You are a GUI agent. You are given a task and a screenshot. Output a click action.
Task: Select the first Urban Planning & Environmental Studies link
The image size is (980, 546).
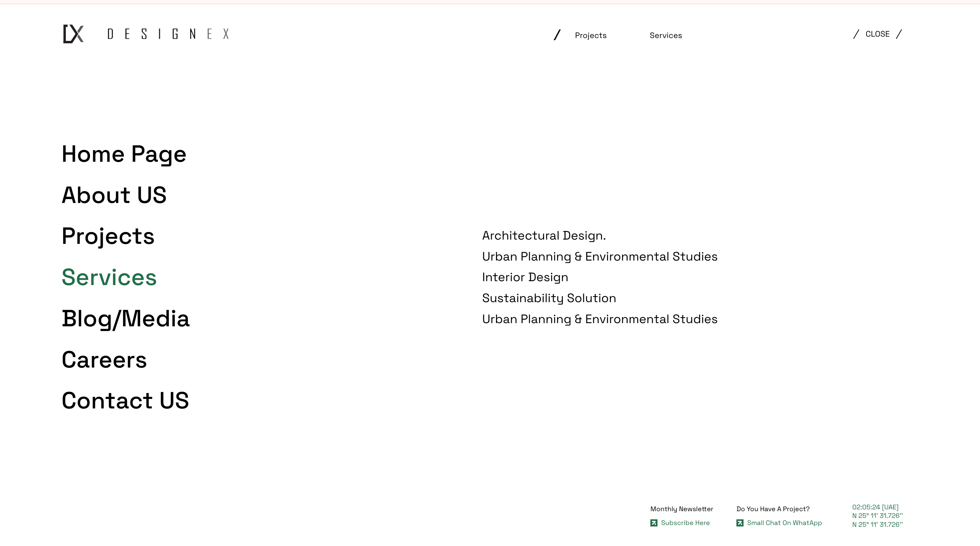tap(600, 256)
